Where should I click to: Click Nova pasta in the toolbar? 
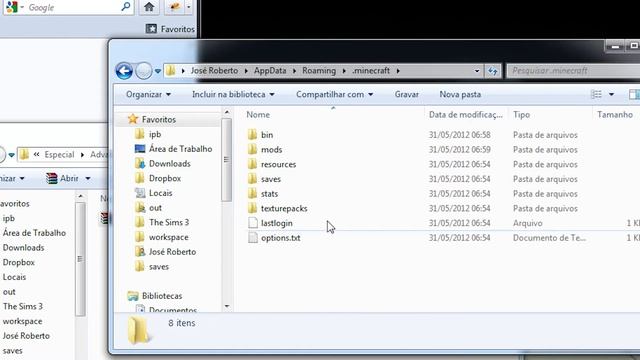[460, 94]
